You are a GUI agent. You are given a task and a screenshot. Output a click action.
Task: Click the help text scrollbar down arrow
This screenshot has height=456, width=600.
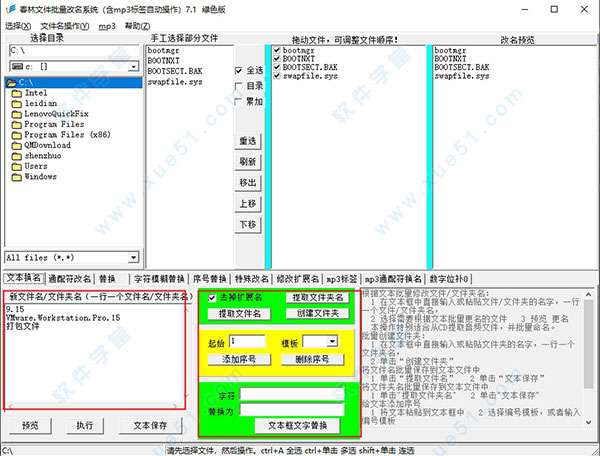tap(589, 422)
